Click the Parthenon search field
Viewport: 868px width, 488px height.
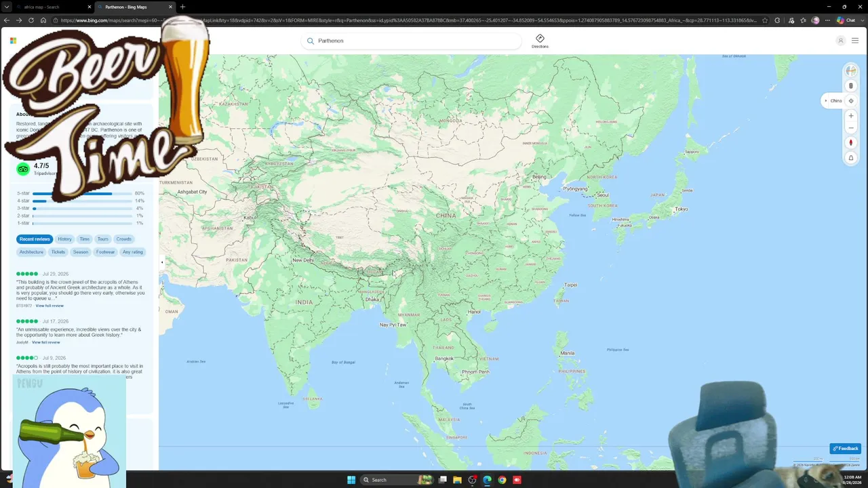(x=412, y=41)
